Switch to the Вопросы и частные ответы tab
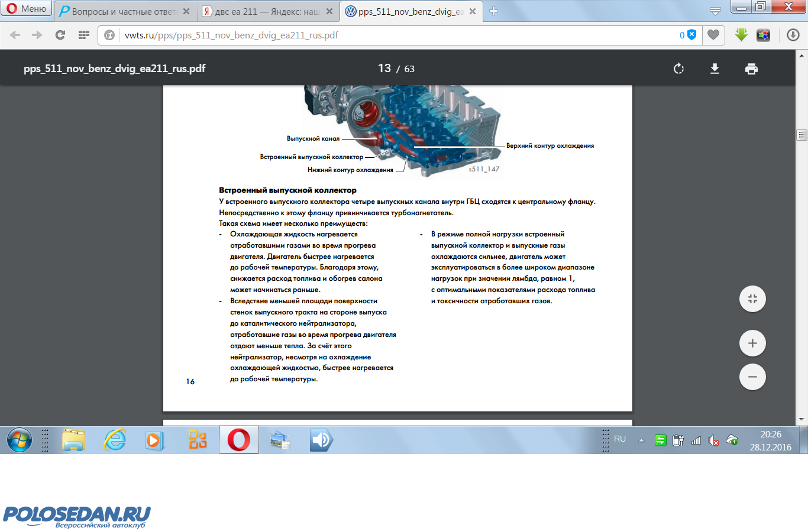 tap(123, 11)
